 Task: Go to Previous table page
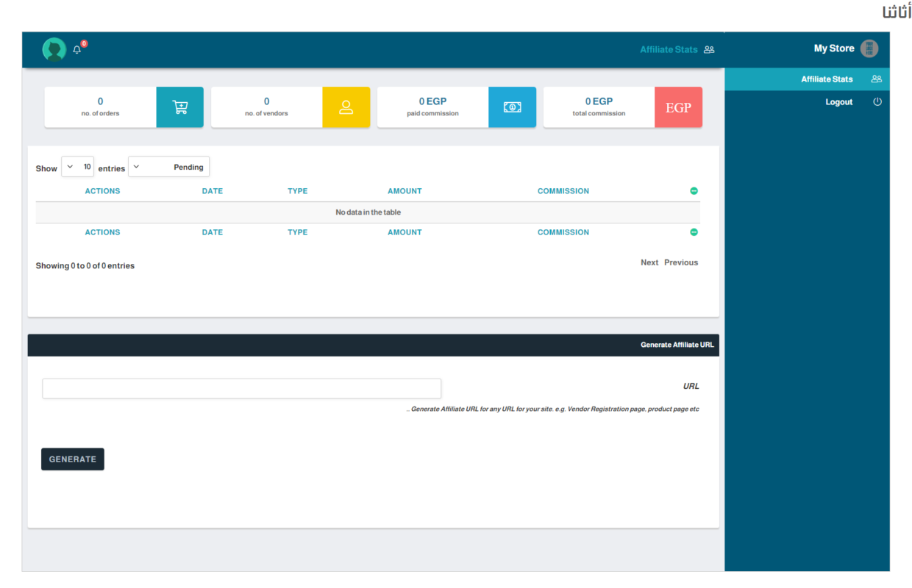pyautogui.click(x=681, y=262)
